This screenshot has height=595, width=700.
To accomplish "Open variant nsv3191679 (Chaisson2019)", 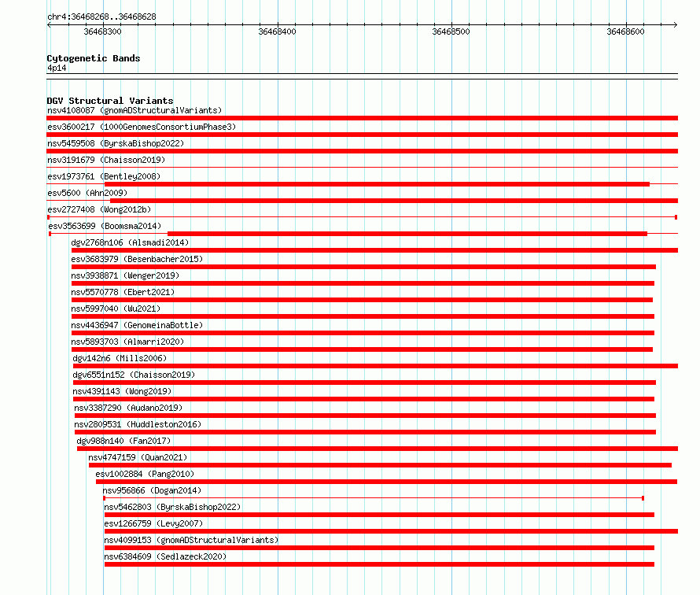I will point(106,160).
